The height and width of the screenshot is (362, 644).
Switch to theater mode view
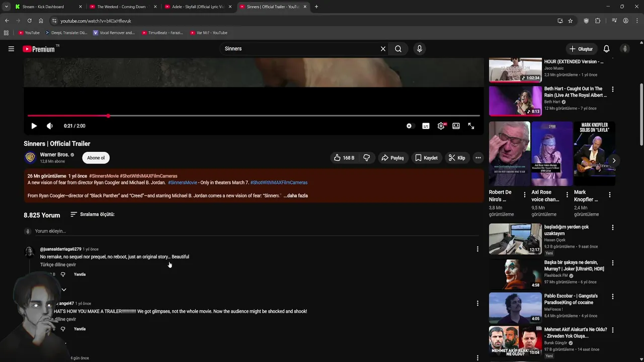pos(456,126)
